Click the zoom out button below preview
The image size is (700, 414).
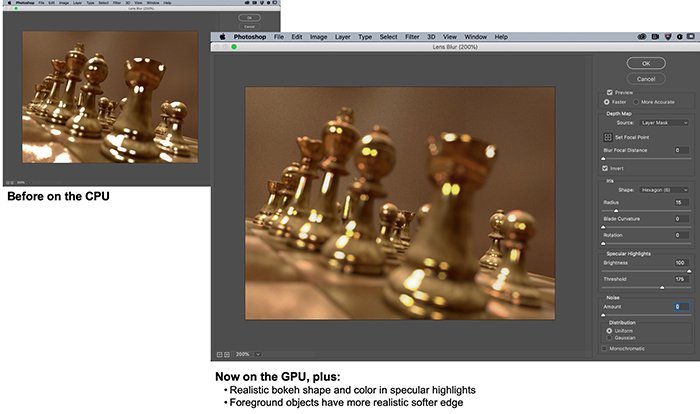pyautogui.click(x=227, y=354)
